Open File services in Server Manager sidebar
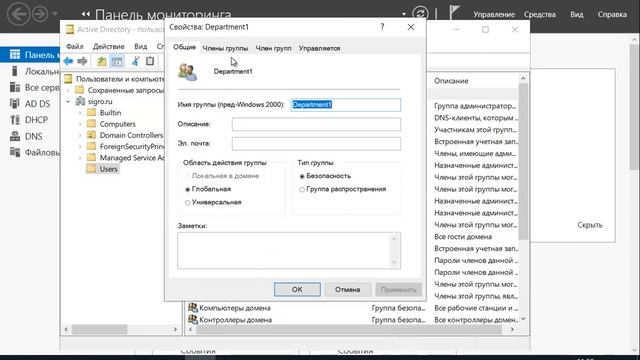640x360 pixels. click(35, 152)
